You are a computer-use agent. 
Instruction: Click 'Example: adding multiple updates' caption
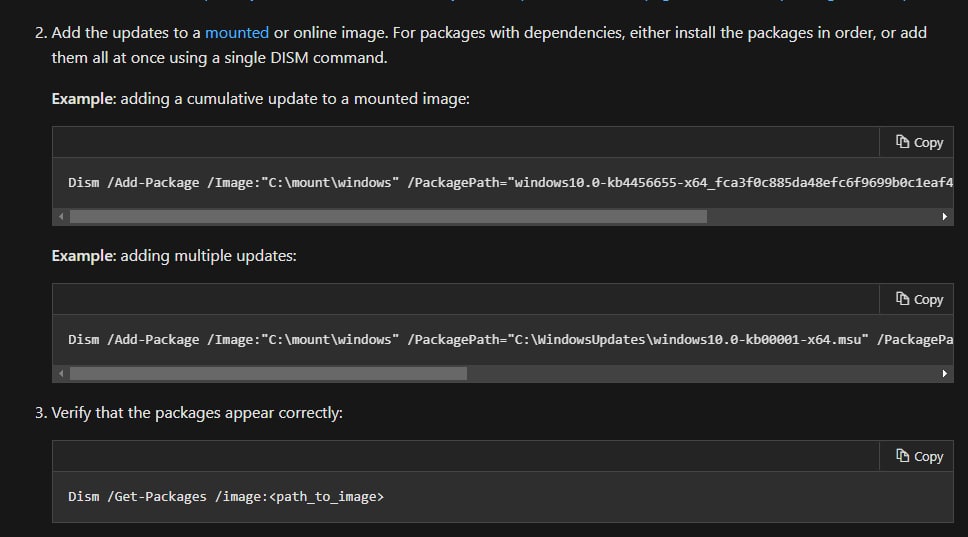tap(174, 256)
